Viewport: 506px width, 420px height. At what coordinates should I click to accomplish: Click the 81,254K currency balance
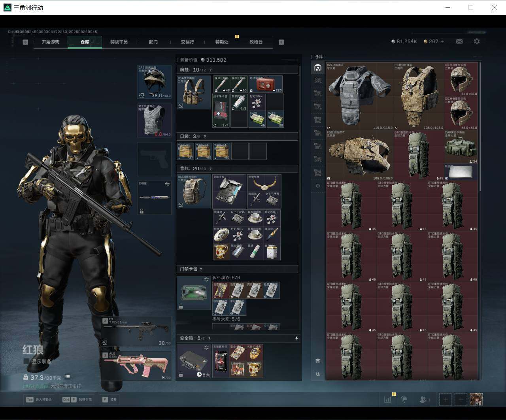(404, 41)
